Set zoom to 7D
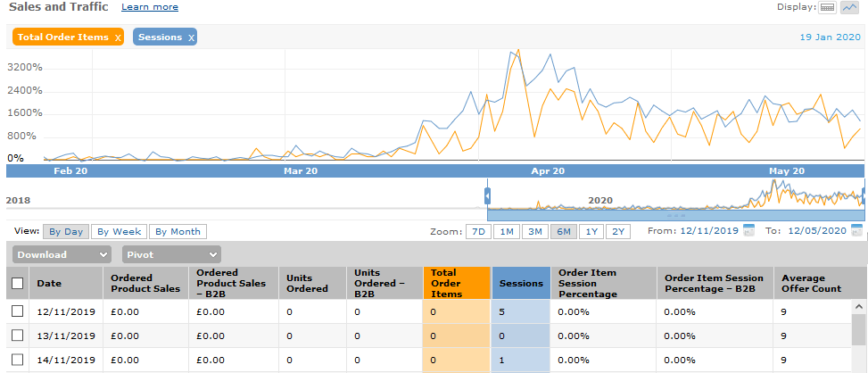 tap(478, 231)
